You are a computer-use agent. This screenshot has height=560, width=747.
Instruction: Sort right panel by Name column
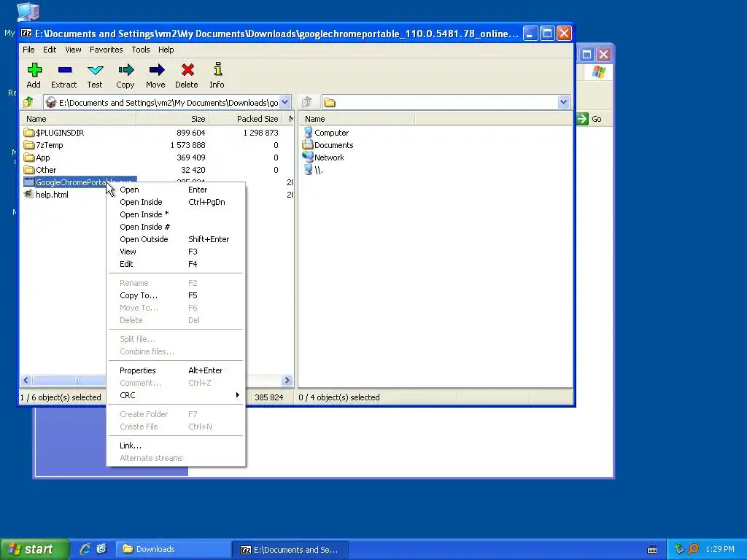tap(357, 119)
